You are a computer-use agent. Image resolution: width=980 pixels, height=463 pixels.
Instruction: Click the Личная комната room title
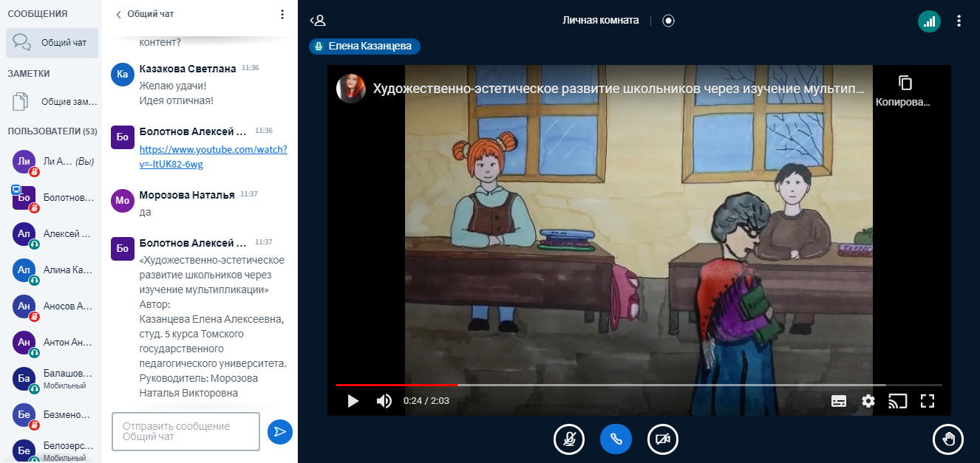click(601, 21)
